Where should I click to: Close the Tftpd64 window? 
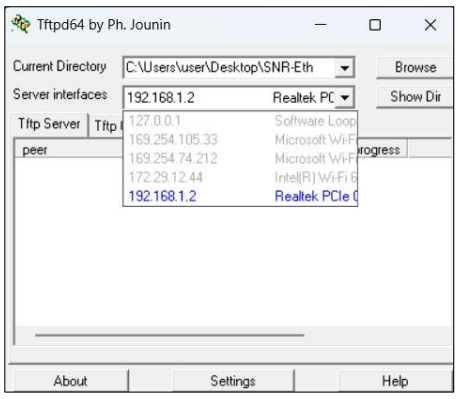point(430,25)
